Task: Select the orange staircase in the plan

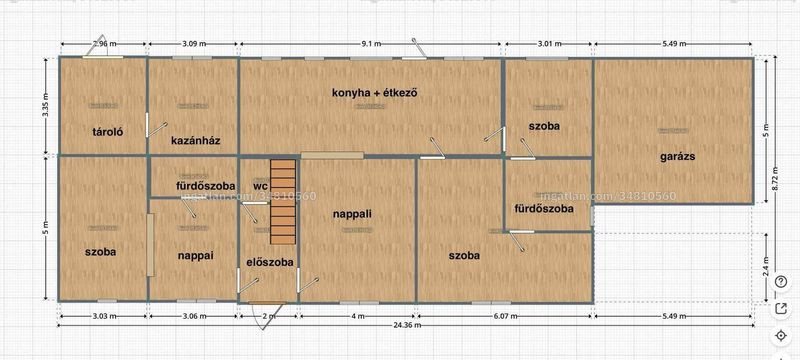Action: click(283, 202)
